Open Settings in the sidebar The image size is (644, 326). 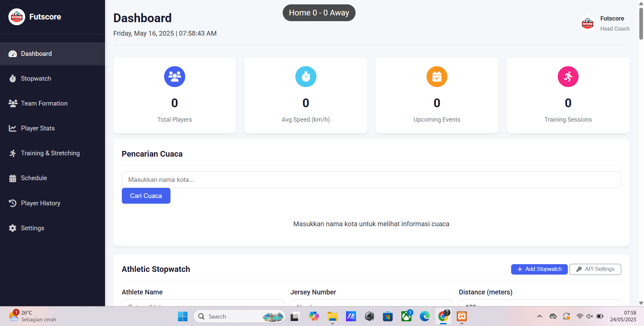pyautogui.click(x=52, y=228)
